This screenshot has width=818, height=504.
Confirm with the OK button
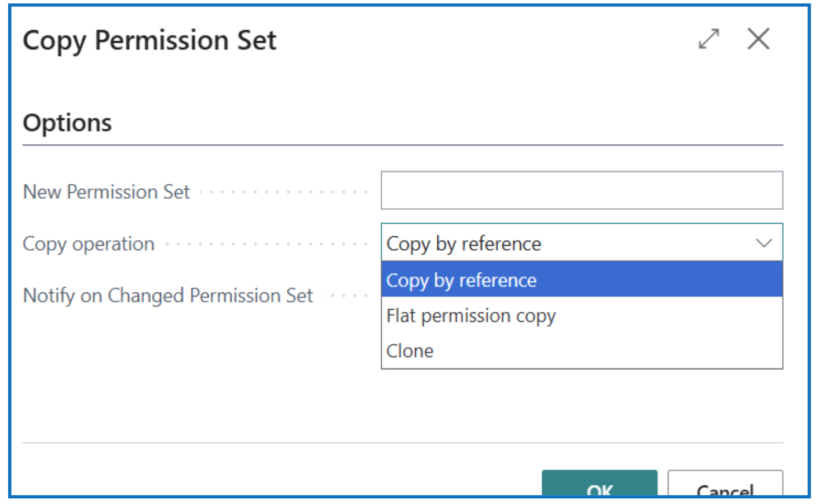(599, 485)
